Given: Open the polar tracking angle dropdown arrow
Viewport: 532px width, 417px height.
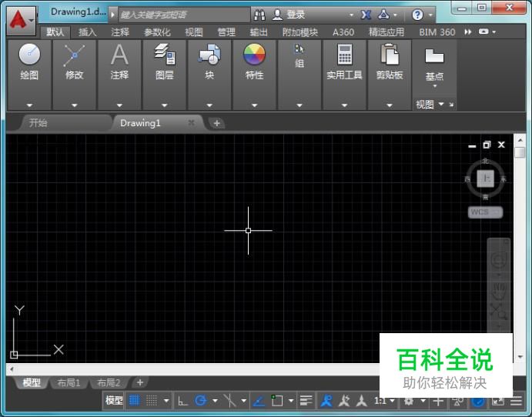Looking at the screenshot, I should click(215, 401).
